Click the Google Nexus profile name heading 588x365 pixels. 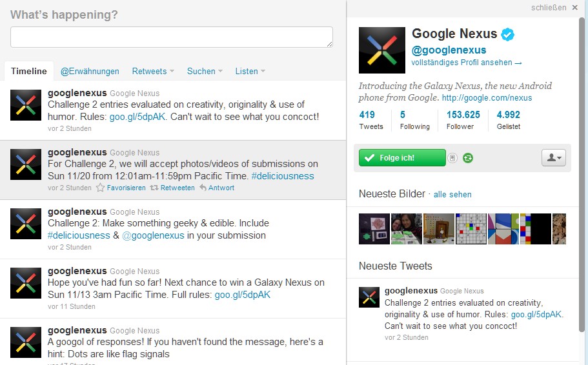454,34
